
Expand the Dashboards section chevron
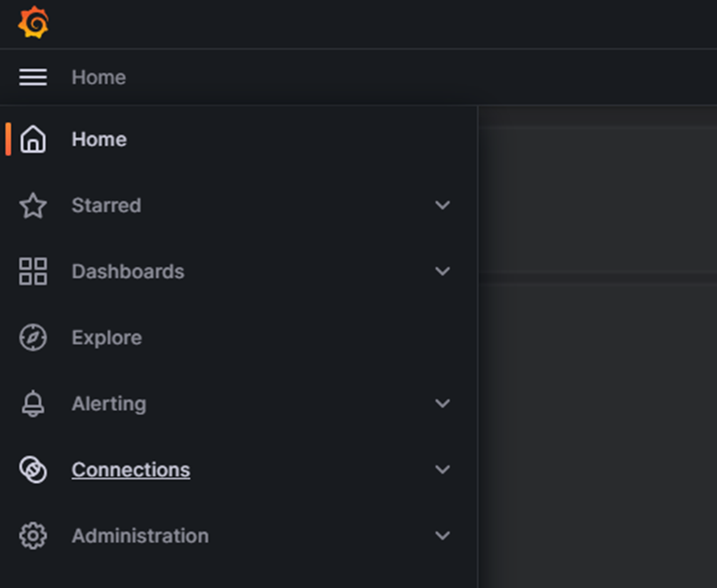(x=443, y=272)
